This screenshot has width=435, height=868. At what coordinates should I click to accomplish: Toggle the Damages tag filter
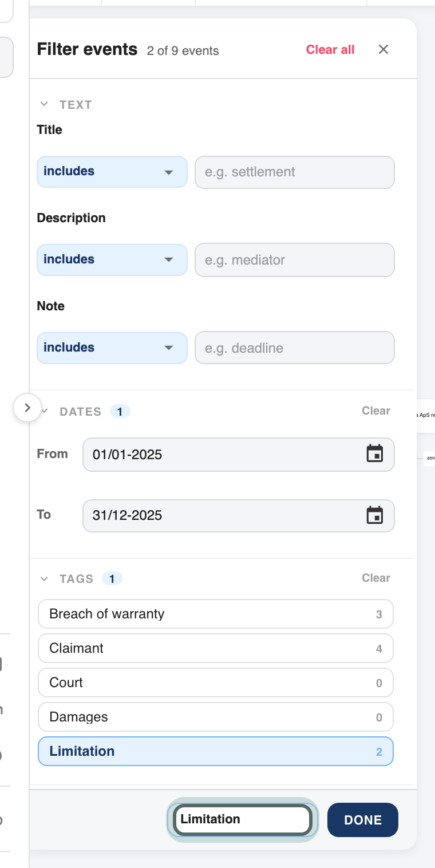pos(216,717)
